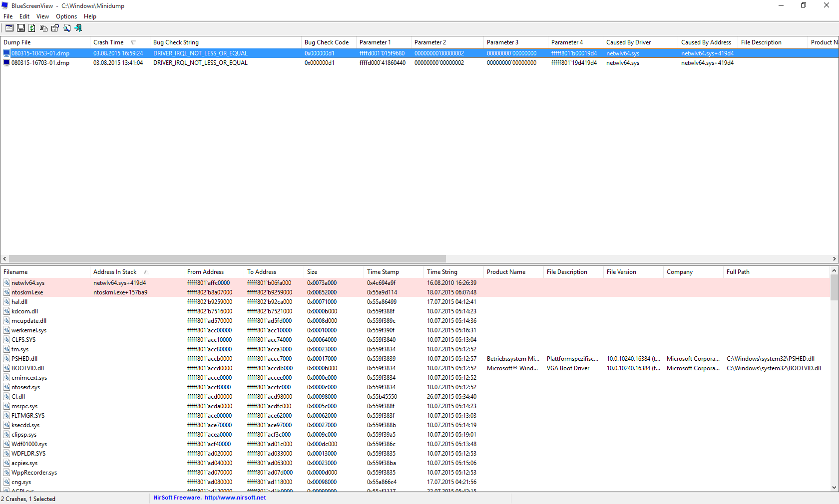Click file icon next to BOOTVID.dll
Viewport: 839px width, 504px height.
tap(7, 368)
